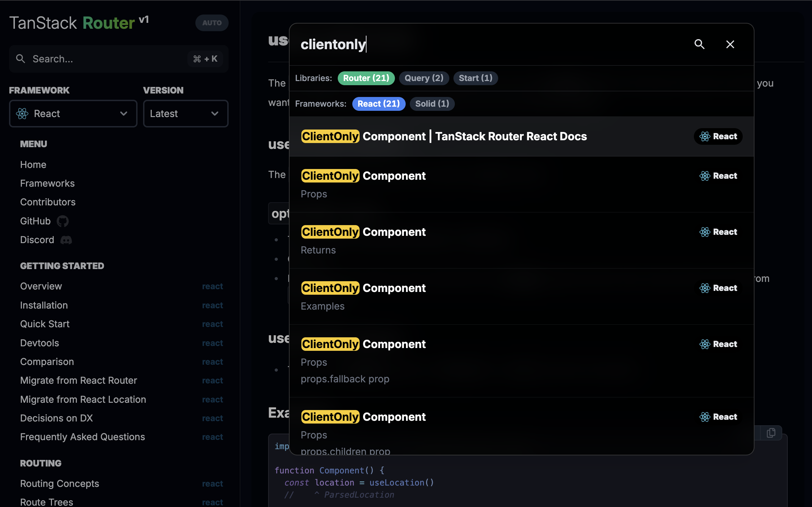Open the Overview doc page
This screenshot has height=507, width=812.
point(121,286)
